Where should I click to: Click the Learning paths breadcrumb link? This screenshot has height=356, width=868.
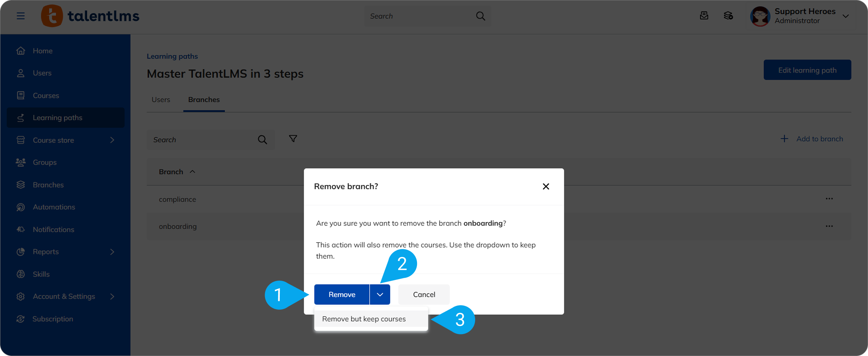pyautogui.click(x=172, y=56)
